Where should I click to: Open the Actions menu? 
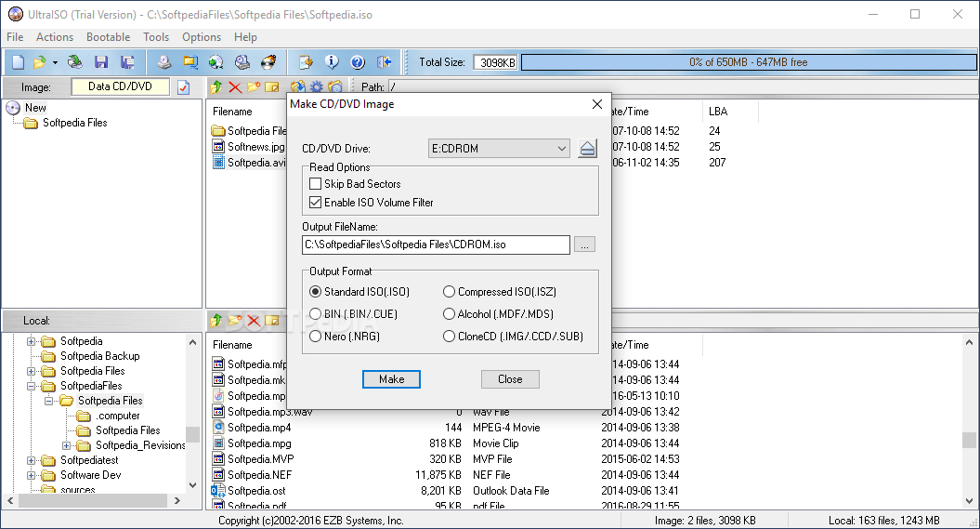(55, 37)
